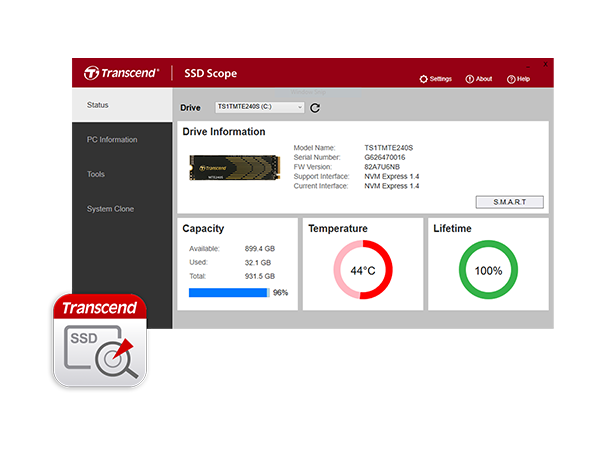Open the Help question mark icon
600x450 pixels.
point(511,79)
